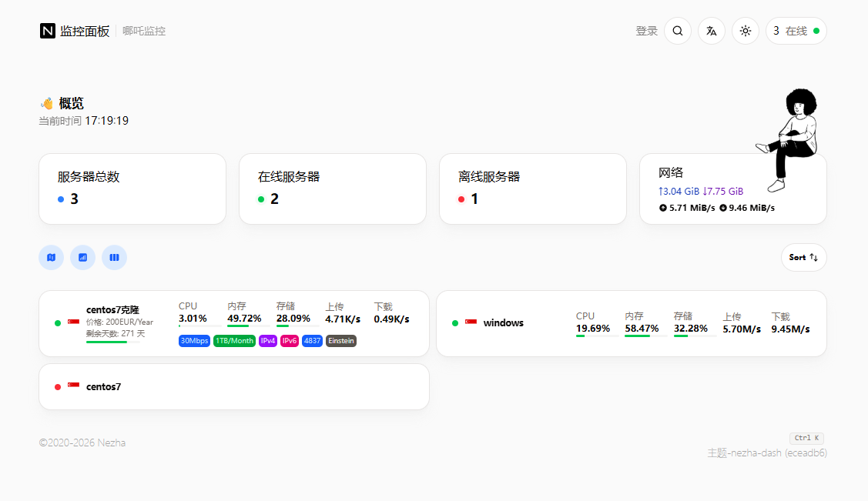Select the 离线服务器 offline servers card
This screenshot has height=501, width=868.
tap(533, 189)
